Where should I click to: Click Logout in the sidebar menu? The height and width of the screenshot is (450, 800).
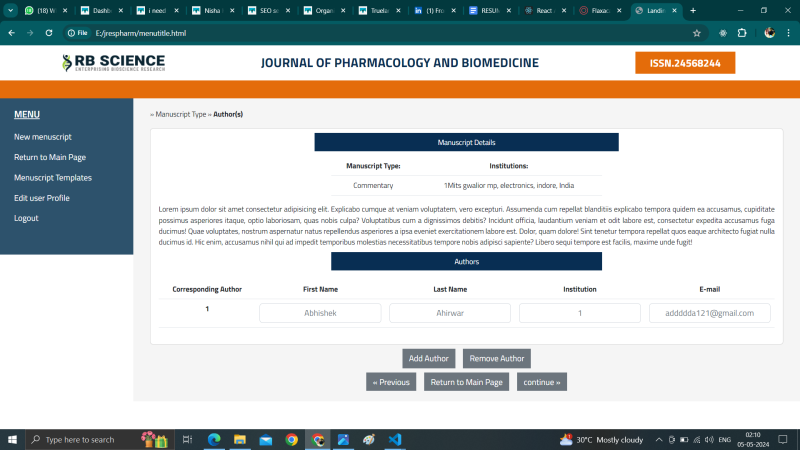click(x=26, y=218)
